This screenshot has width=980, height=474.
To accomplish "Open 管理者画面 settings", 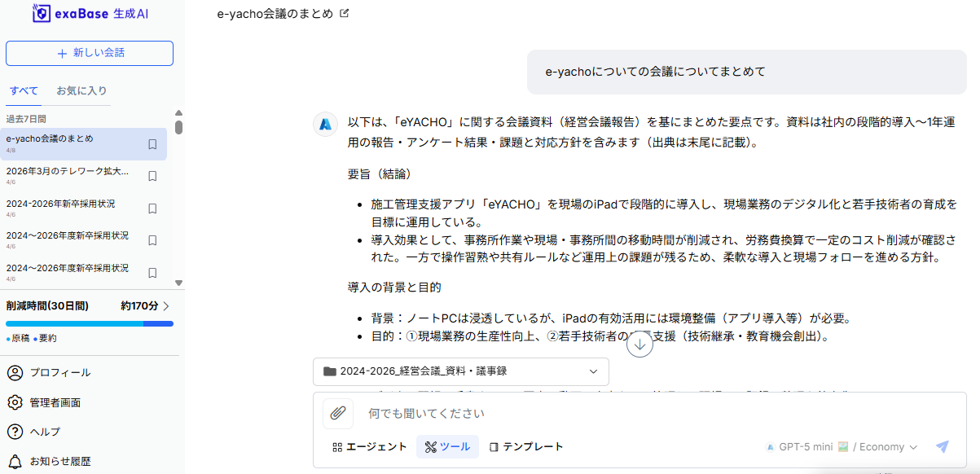I will (55, 402).
